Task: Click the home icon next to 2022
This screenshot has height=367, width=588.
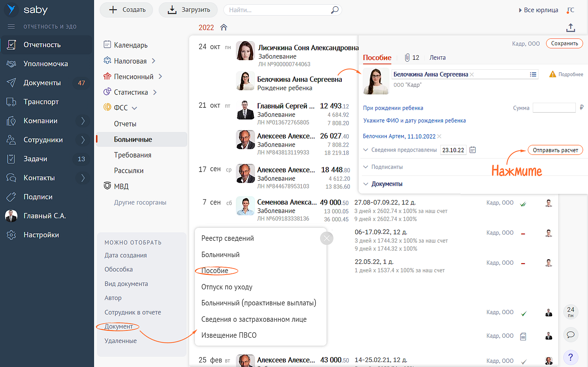Action: (224, 27)
